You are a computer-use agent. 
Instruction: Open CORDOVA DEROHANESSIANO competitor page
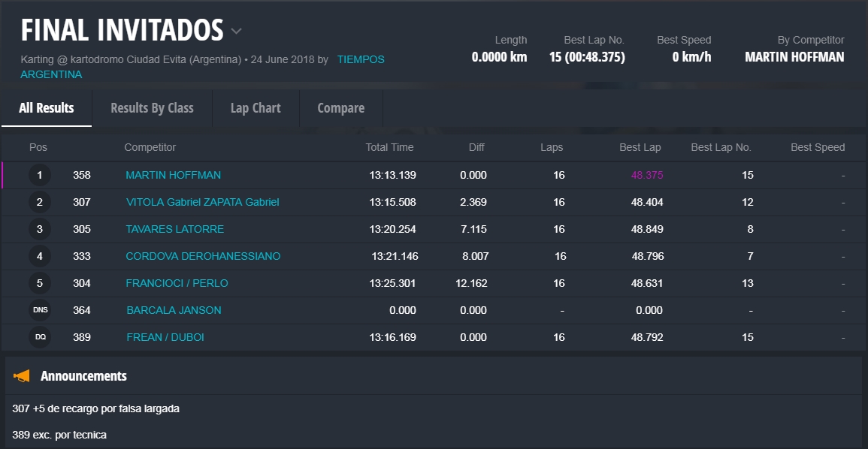point(203,256)
